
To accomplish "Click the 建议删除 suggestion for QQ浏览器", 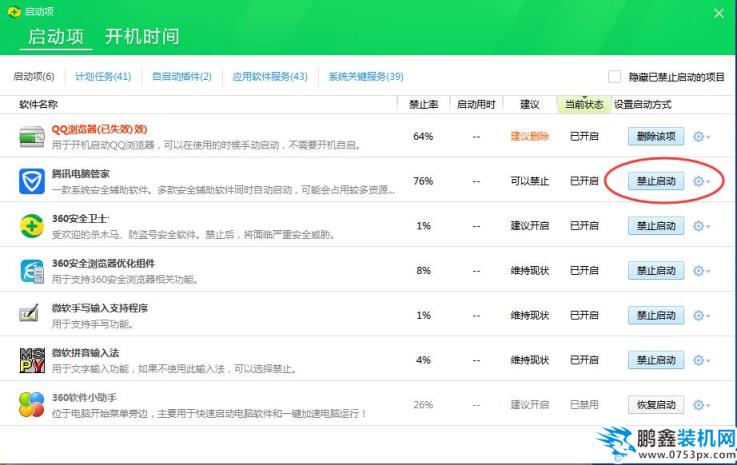I will 530,136.
